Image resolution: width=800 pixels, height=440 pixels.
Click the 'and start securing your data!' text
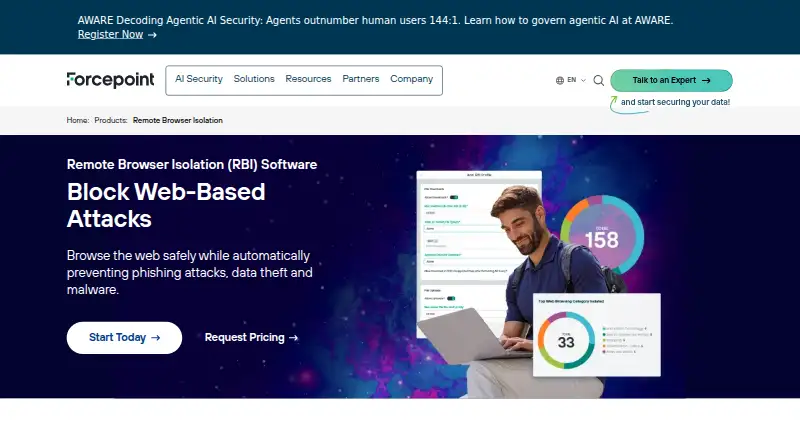click(675, 102)
